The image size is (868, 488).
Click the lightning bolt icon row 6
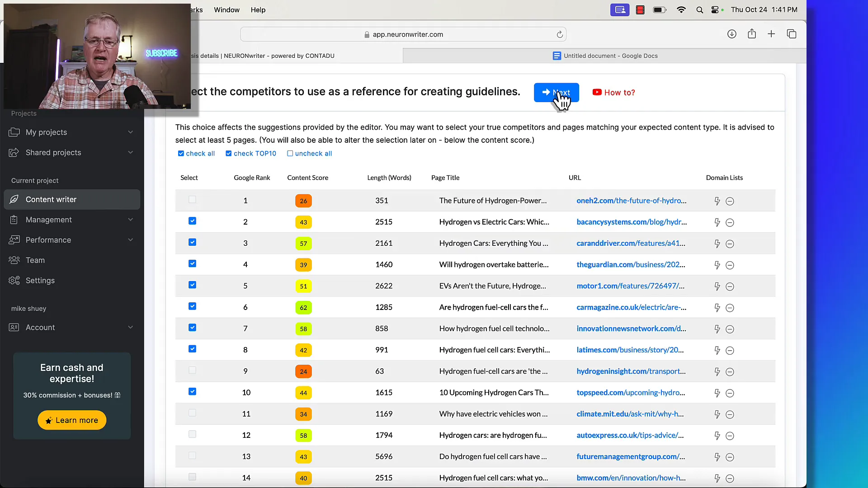[x=717, y=307]
